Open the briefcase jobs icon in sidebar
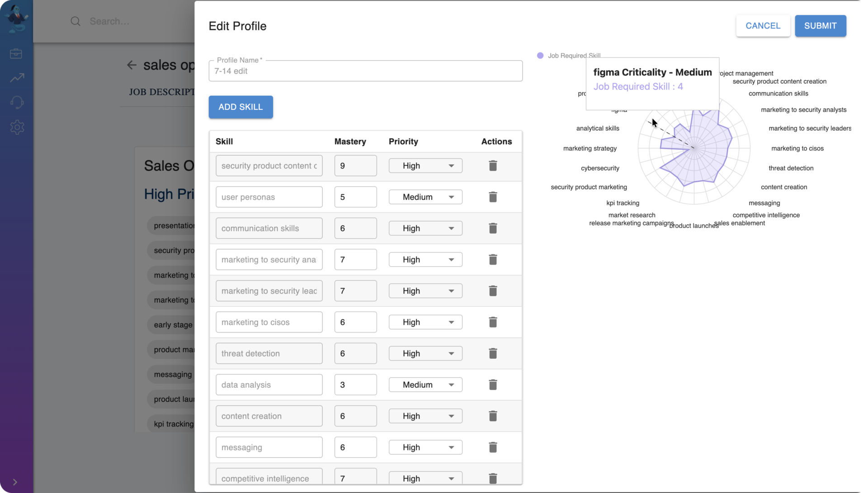This screenshot has width=868, height=493. click(16, 54)
